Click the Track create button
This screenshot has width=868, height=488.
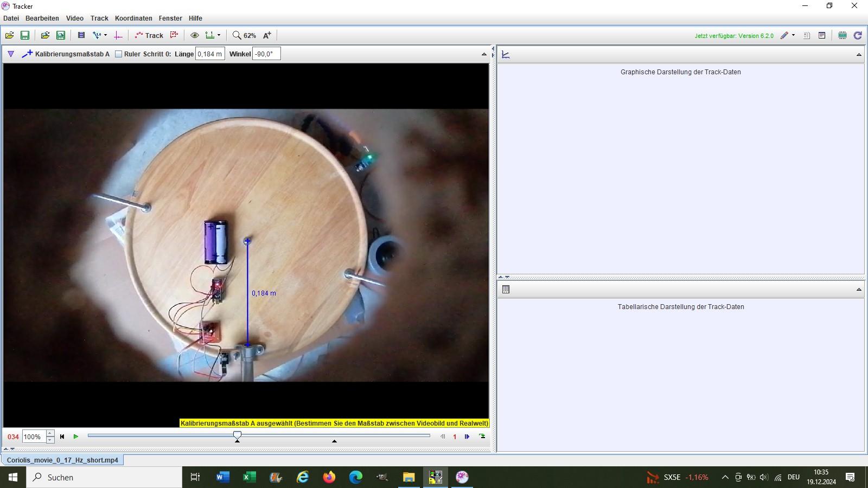click(149, 35)
